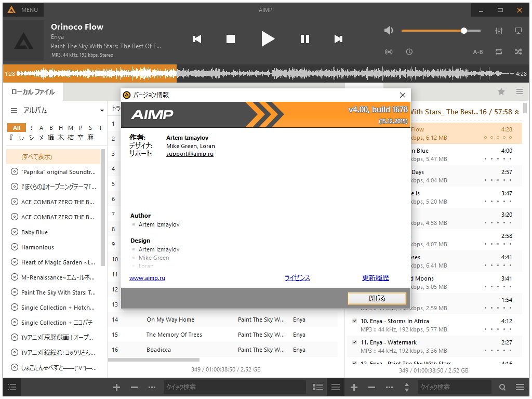Skip to the next track

point(338,39)
